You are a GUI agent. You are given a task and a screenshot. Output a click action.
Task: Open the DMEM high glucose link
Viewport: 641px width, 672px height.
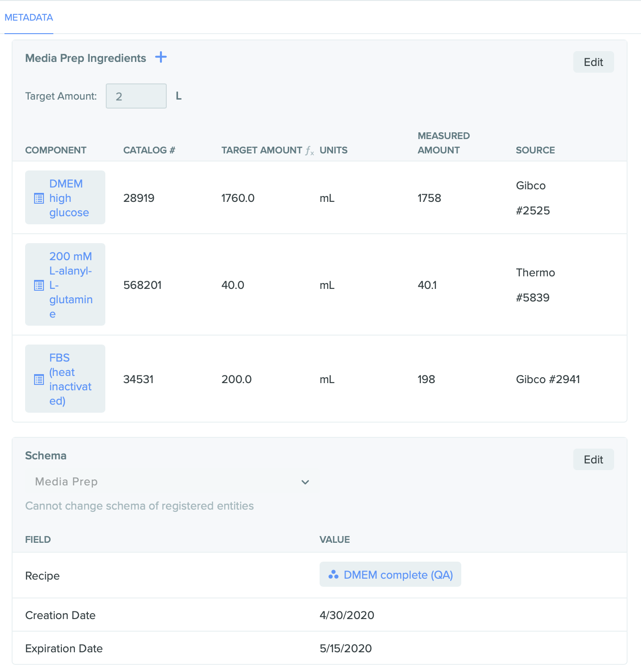(x=69, y=198)
